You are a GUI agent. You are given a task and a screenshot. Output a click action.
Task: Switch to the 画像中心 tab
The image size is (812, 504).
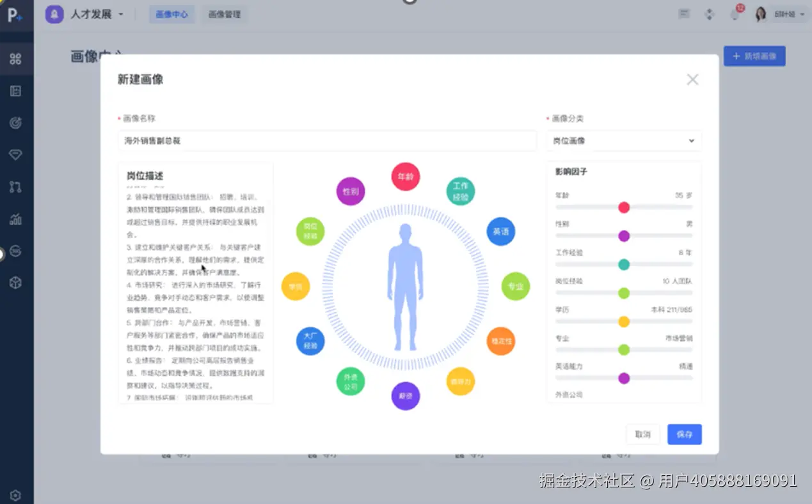[171, 14]
